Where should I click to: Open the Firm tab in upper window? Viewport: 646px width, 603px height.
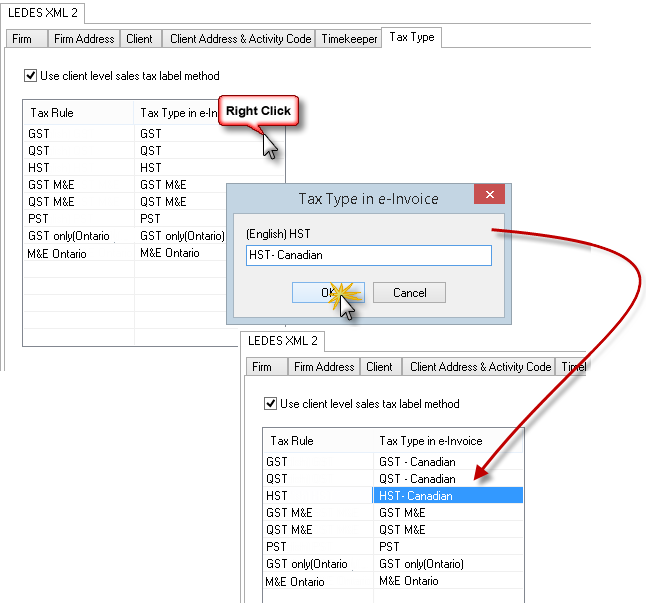[27, 39]
